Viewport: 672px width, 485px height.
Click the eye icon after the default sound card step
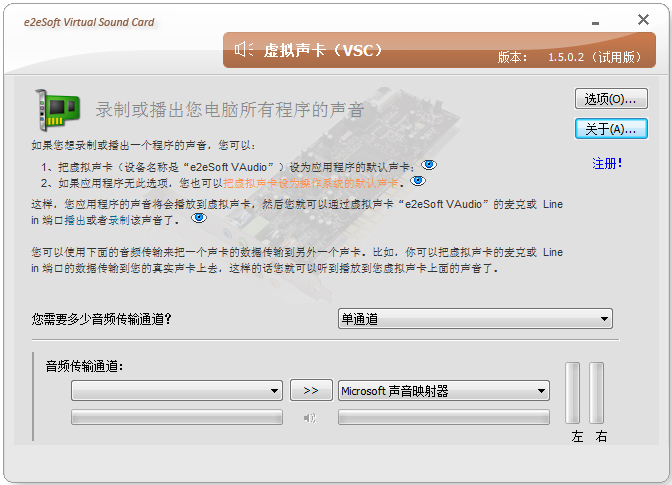pyautogui.click(x=429, y=165)
